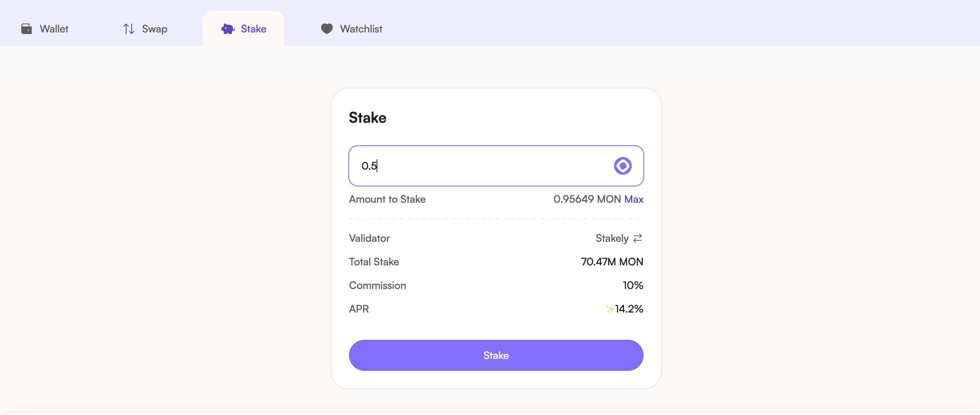Select the piggy bank Stake icon

coord(228,28)
